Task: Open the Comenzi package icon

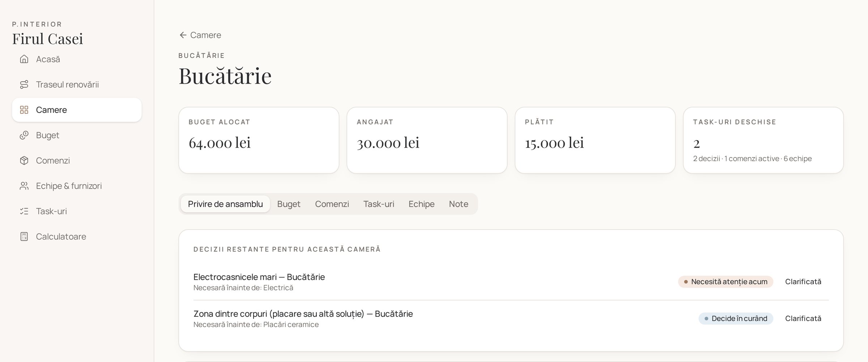Action: pyautogui.click(x=24, y=160)
